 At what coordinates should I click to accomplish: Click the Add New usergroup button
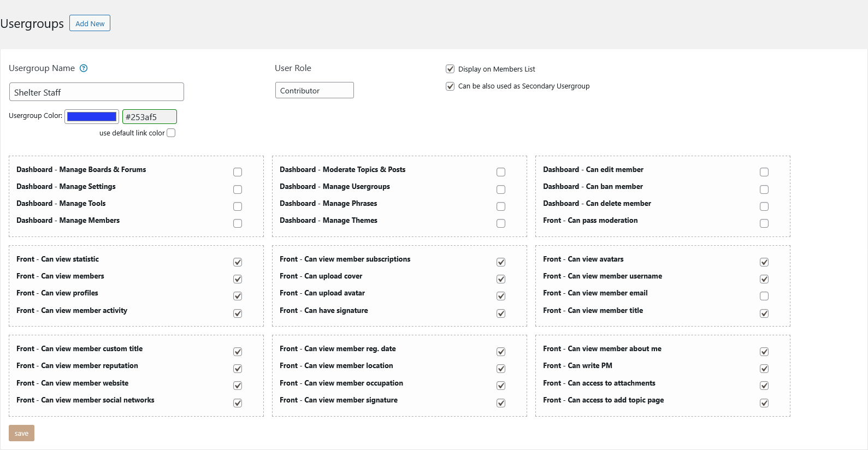[90, 23]
